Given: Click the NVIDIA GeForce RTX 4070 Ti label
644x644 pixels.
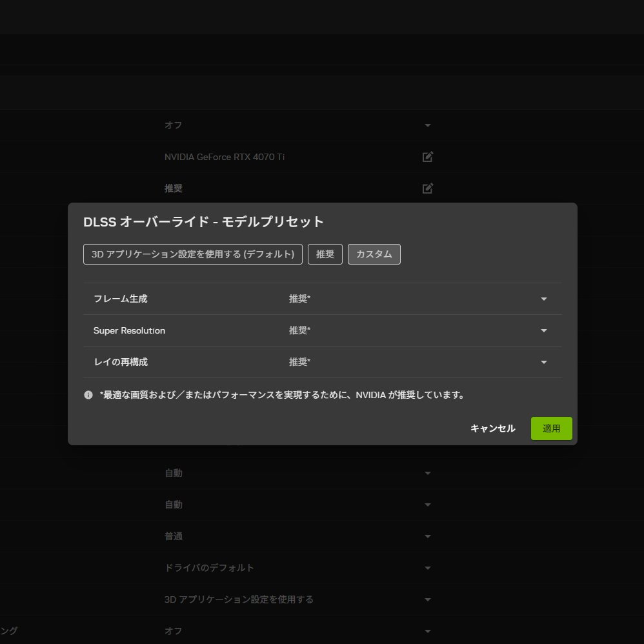Looking at the screenshot, I should point(224,156).
